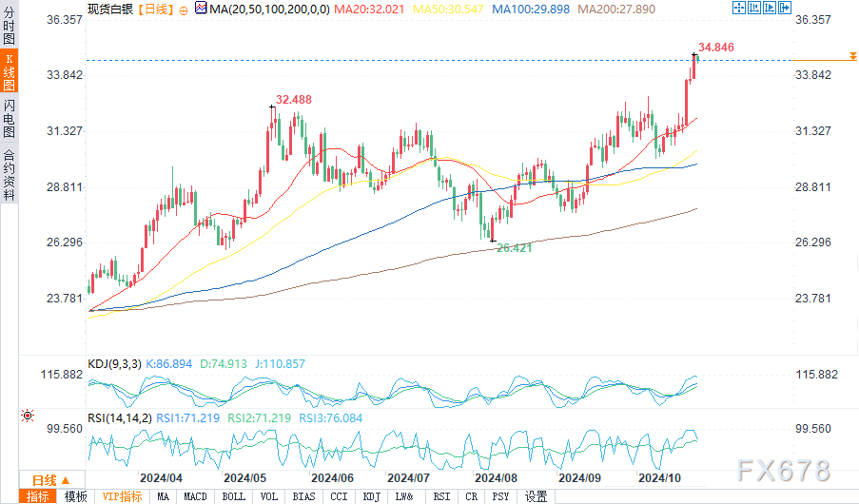The width and height of the screenshot is (859, 504).
Task: Select the BIAS indicator button
Action: pyautogui.click(x=304, y=496)
